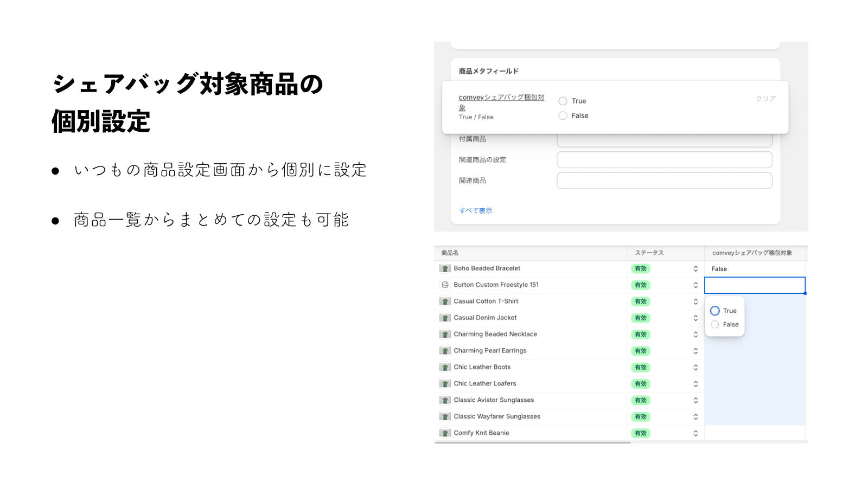Select False radio in product metafield card
The width and height of the screenshot is (868, 488).
point(563,115)
